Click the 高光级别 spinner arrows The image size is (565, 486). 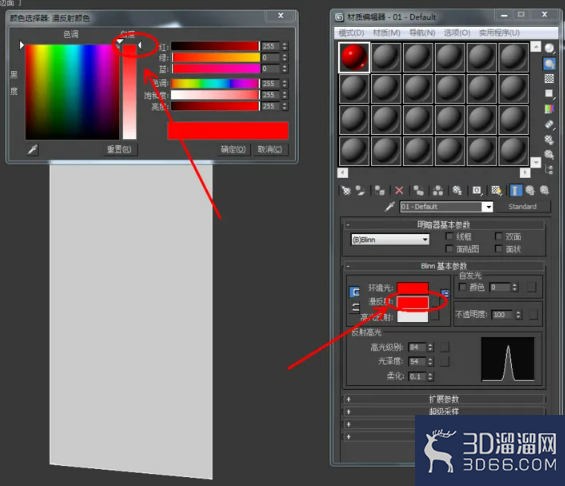point(430,347)
